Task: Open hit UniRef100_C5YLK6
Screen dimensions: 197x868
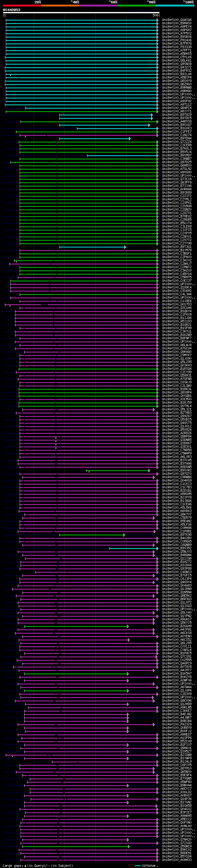Action: [176, 57]
